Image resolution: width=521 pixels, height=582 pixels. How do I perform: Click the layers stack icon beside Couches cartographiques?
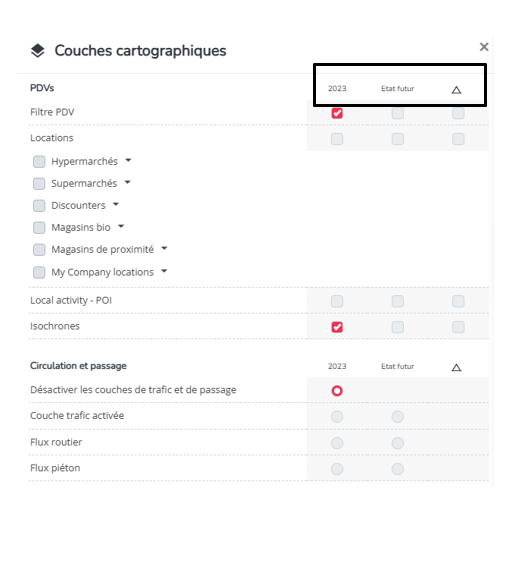(x=37, y=51)
